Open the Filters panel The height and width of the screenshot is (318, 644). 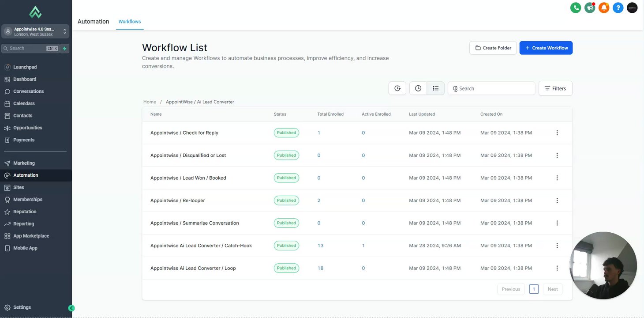[555, 88]
